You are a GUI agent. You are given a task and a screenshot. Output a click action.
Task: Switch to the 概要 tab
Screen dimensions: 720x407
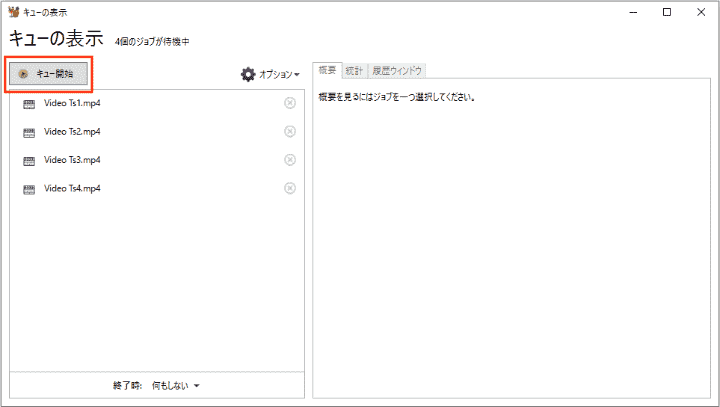pyautogui.click(x=326, y=71)
